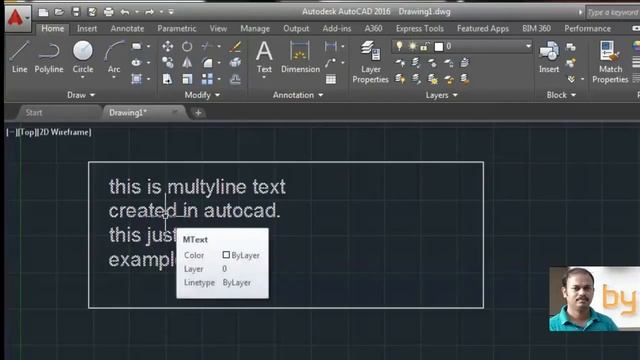This screenshot has height=360, width=640.
Task: Expand the Draw panel
Action: pyautogui.click(x=81, y=95)
